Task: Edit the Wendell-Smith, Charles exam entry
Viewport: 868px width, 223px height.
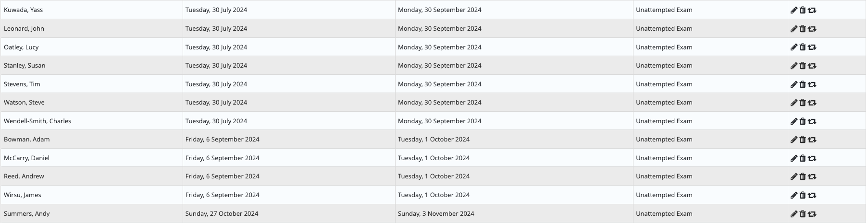Action: 794,121
